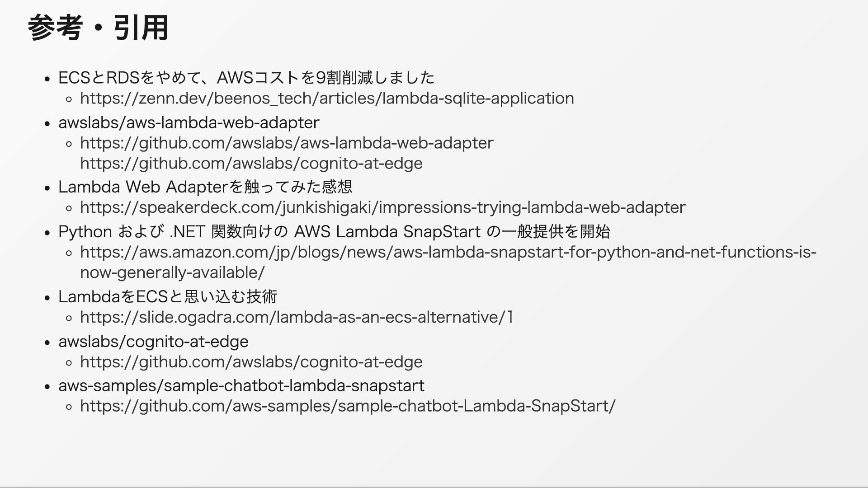Click the Python および .NET SnapStart bullet title
This screenshot has height=488, width=868.
pos(334,232)
